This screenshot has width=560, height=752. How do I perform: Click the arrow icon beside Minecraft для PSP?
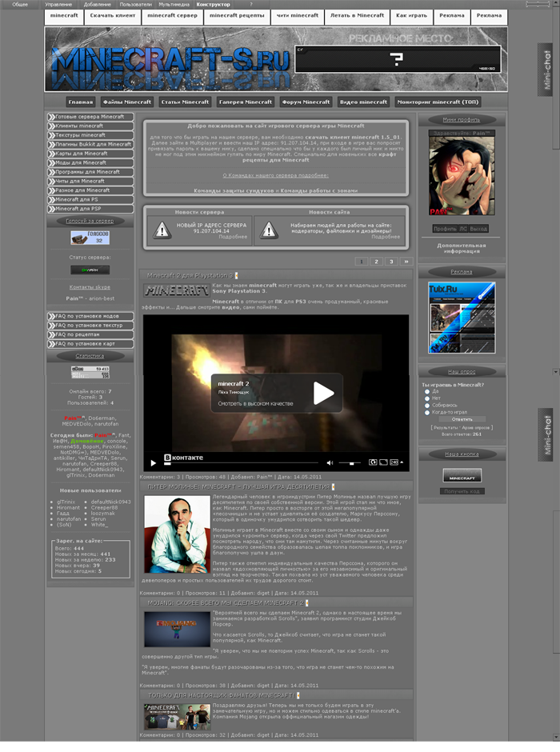click(x=51, y=209)
